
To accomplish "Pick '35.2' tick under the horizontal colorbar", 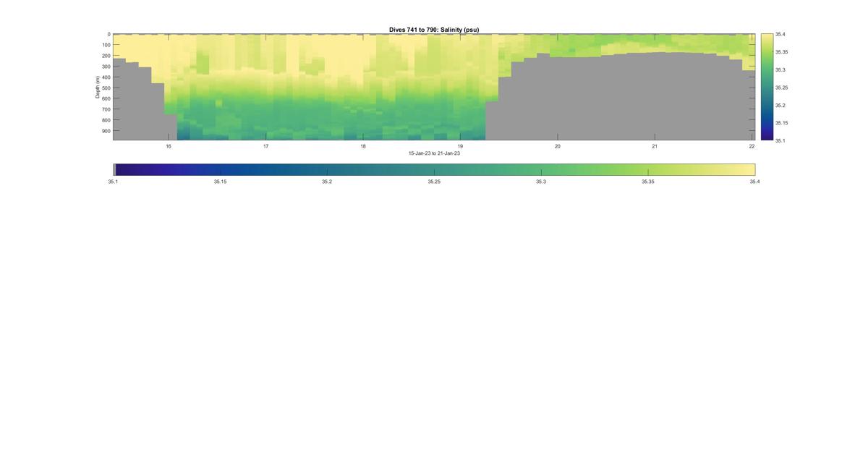I will (x=327, y=182).
